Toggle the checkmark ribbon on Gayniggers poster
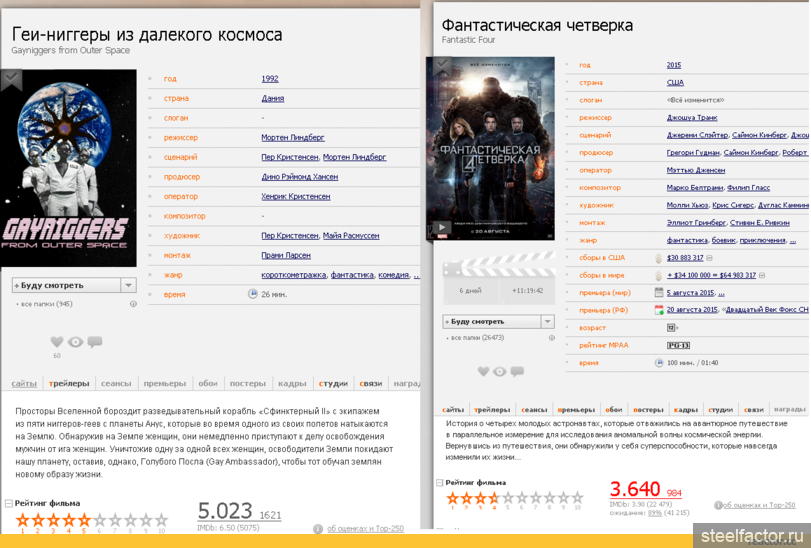This screenshot has width=811, height=548. point(11,78)
